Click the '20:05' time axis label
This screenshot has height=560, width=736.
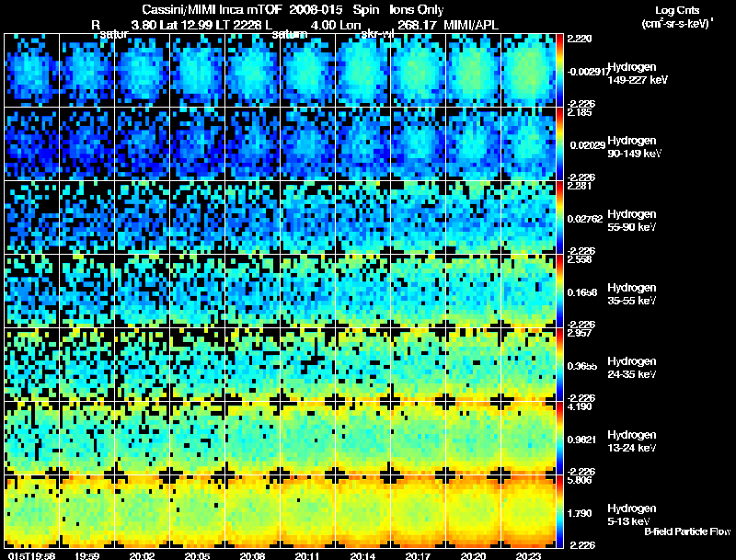(197, 555)
